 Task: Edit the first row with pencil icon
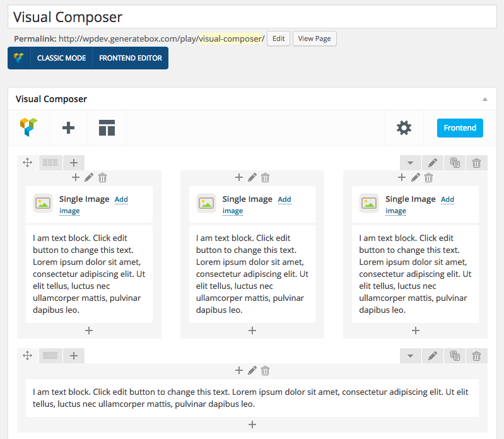(432, 163)
